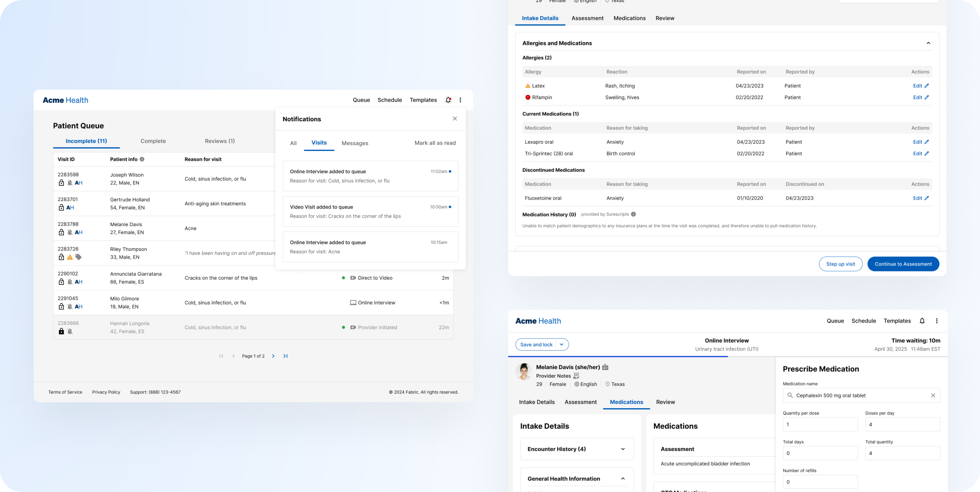Expand Encounter History (4) section

(623, 449)
